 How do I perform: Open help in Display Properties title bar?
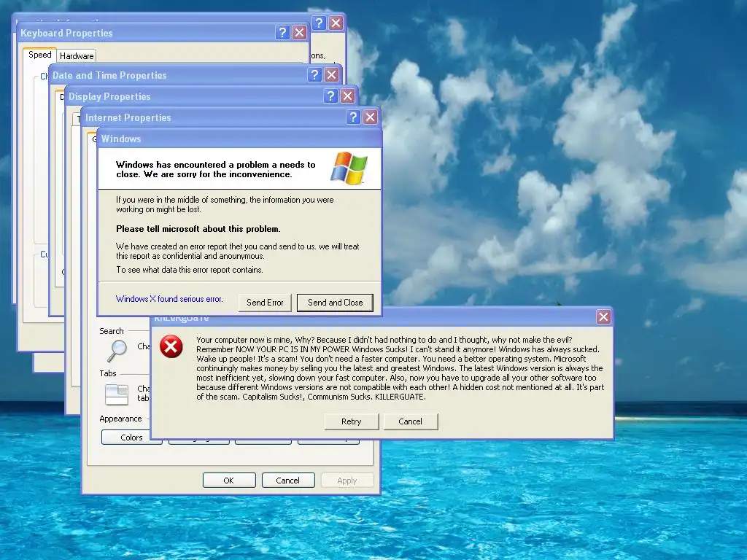coord(330,96)
